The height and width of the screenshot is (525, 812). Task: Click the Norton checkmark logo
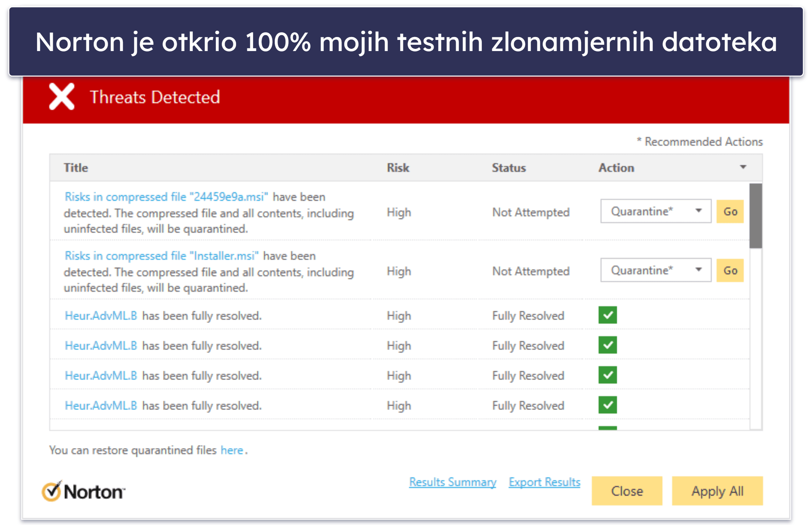click(84, 491)
